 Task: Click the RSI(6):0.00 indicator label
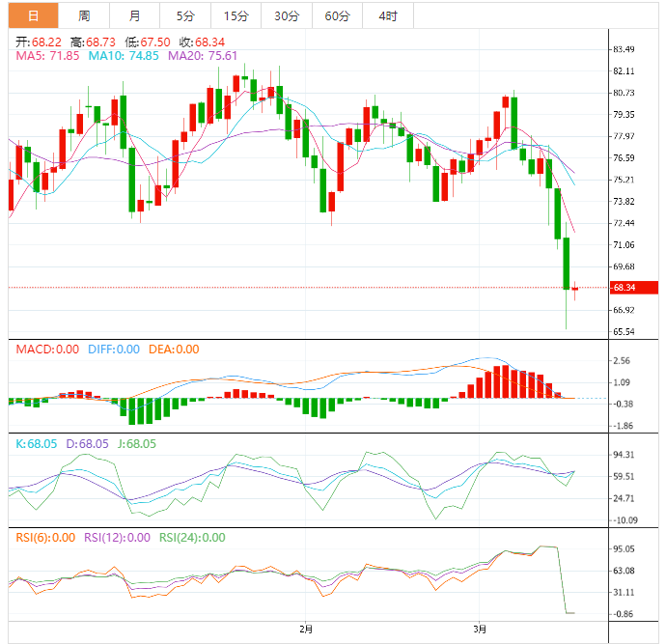coord(45,538)
